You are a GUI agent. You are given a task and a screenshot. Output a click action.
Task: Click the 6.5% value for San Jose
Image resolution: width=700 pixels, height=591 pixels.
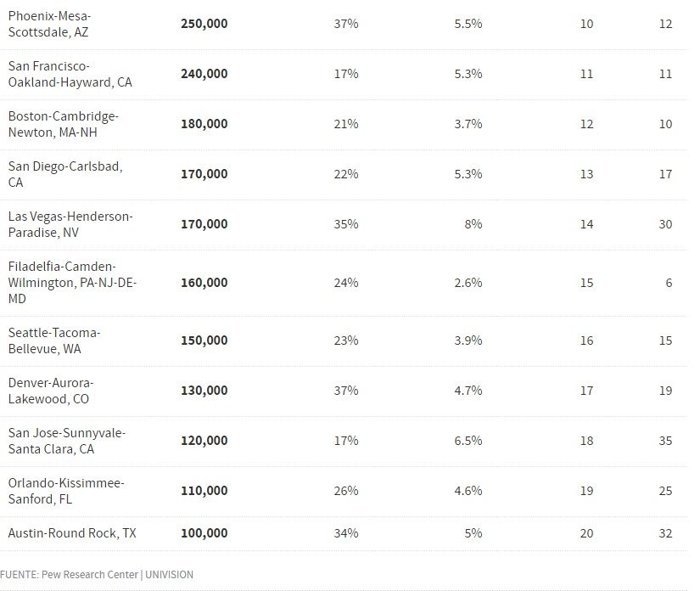tap(468, 441)
